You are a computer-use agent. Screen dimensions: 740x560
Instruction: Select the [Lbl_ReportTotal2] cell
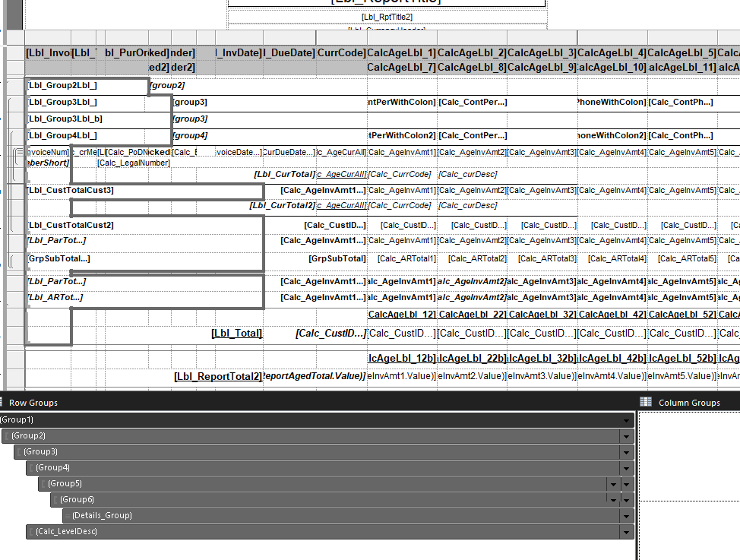click(x=218, y=376)
